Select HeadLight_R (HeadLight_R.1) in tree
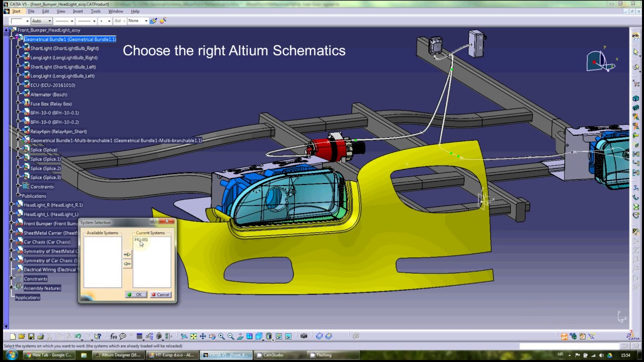This screenshot has height=362, width=644. click(x=53, y=205)
